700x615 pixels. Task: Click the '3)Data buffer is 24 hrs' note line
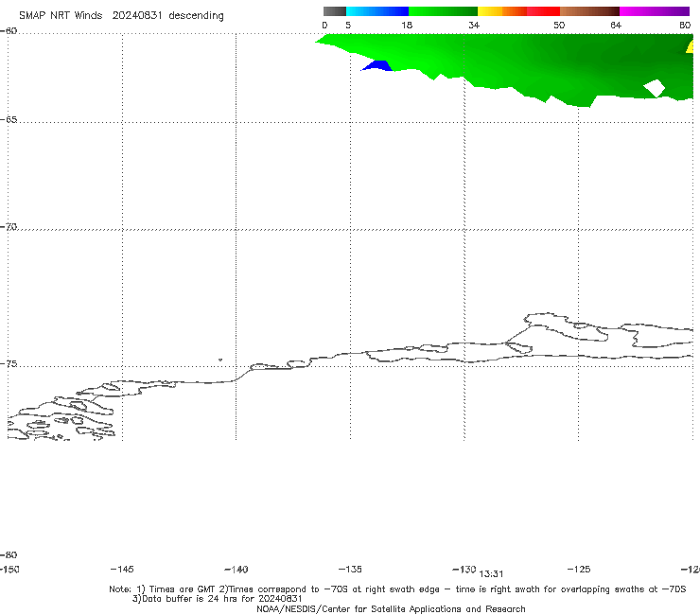217,599
